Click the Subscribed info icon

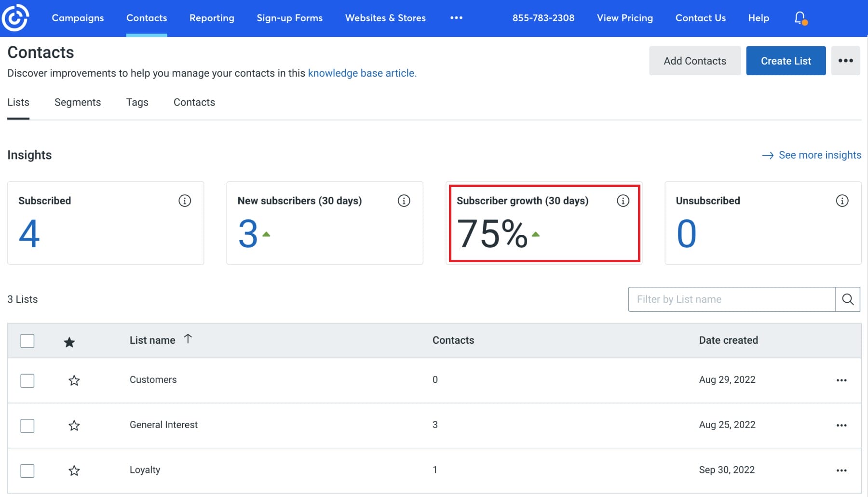pos(185,201)
